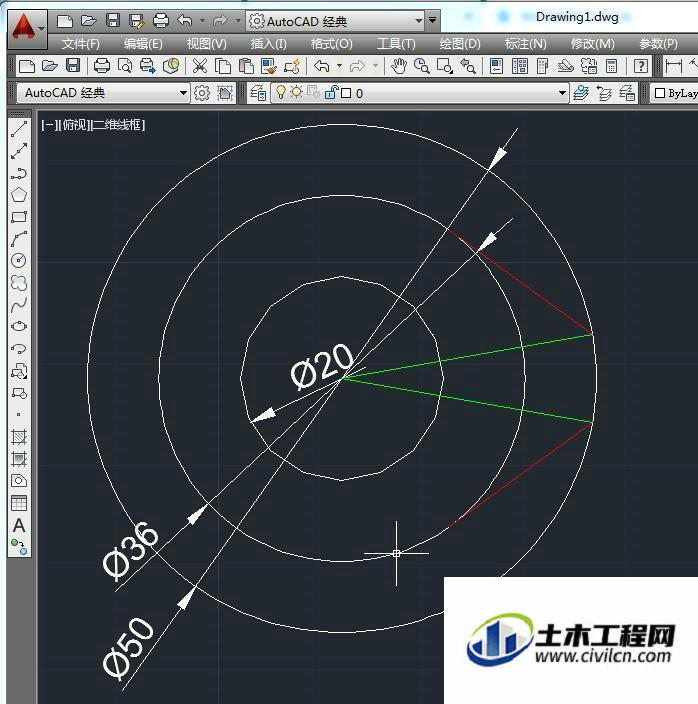Toggle layer 0 on/off lightbulb

281,92
